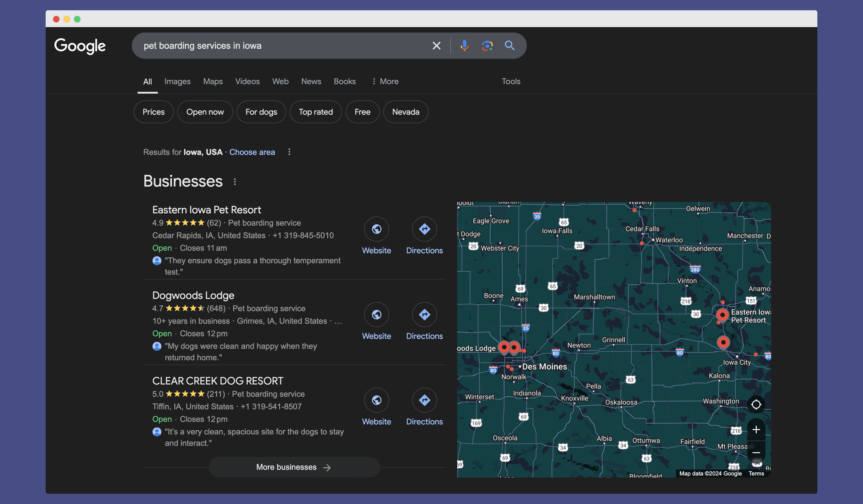Switch to the Maps tab
The height and width of the screenshot is (504, 863).
tap(213, 82)
